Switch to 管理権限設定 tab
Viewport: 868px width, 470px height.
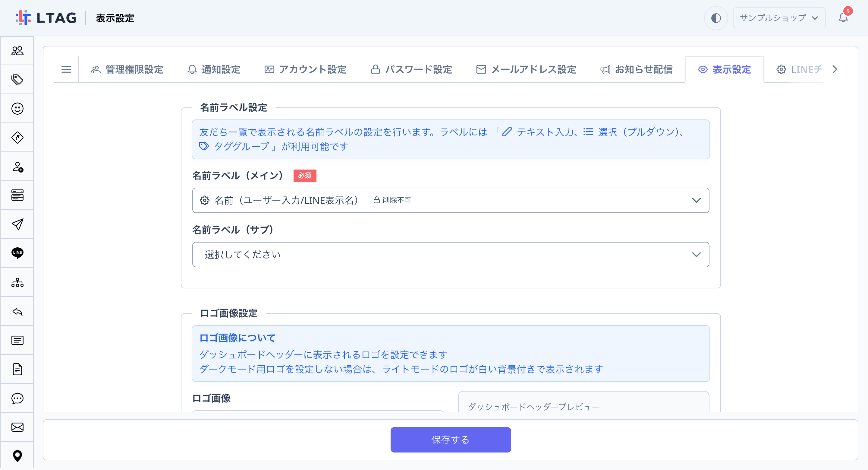pyautogui.click(x=127, y=69)
